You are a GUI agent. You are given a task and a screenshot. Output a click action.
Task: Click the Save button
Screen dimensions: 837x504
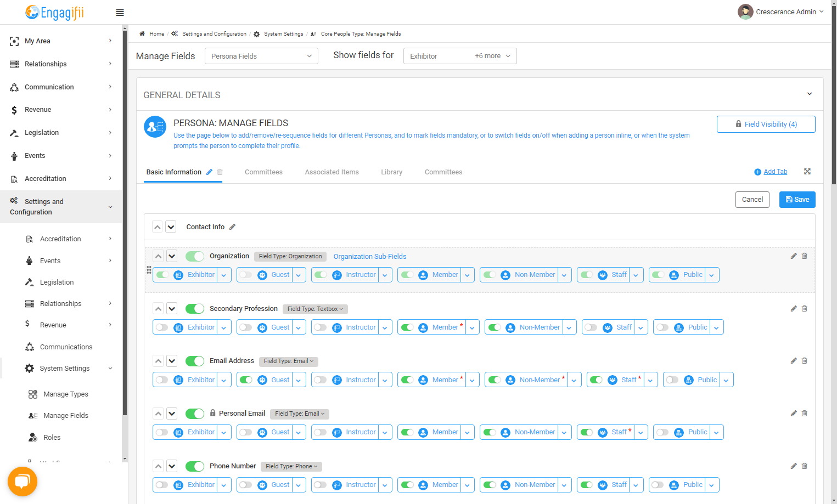(x=797, y=200)
